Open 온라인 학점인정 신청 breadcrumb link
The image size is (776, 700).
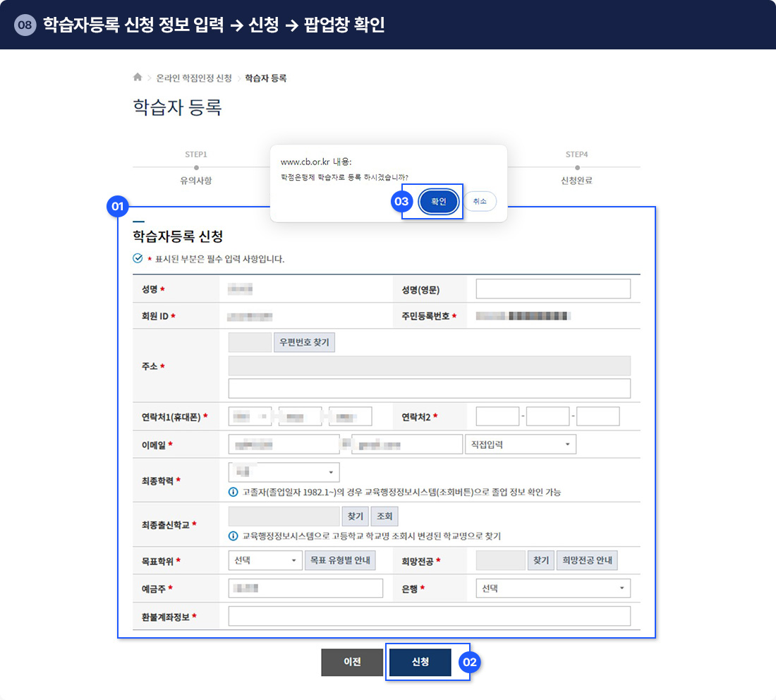coord(193,78)
